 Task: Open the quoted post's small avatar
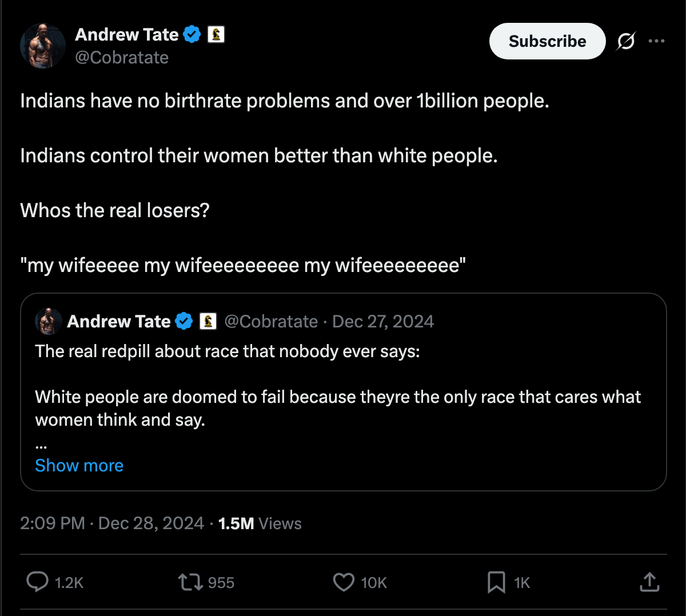tap(49, 321)
